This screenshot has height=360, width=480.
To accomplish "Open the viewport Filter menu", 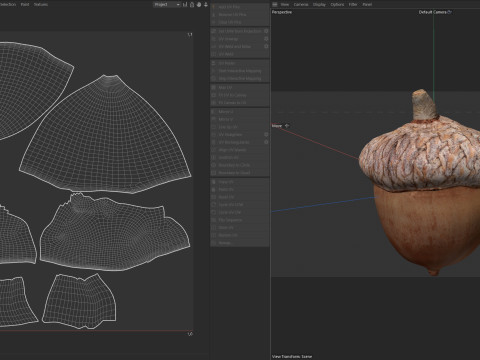I will click(353, 4).
